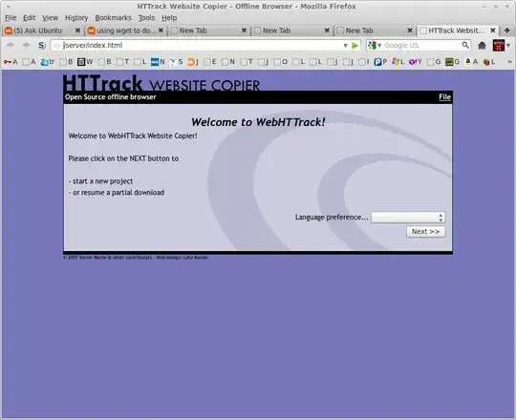Close the 'using wget to do...' tab
Viewport: 516px width, 420px height.
point(161,31)
